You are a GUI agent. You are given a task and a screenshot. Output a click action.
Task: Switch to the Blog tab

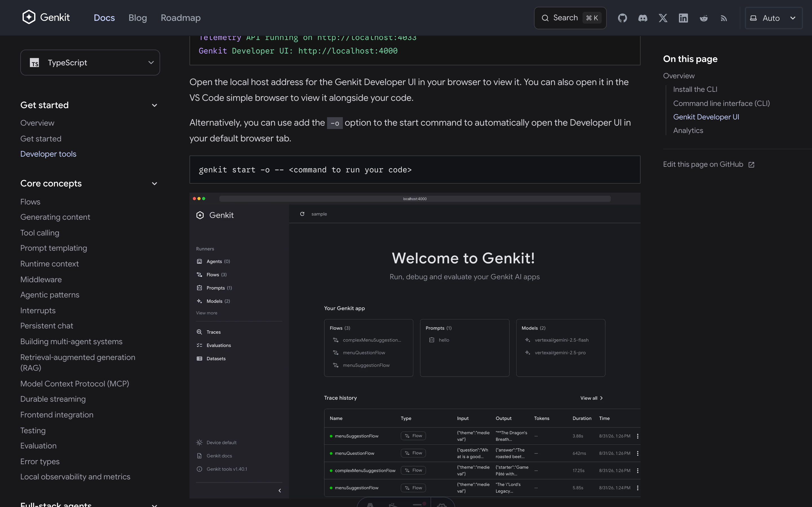138,18
